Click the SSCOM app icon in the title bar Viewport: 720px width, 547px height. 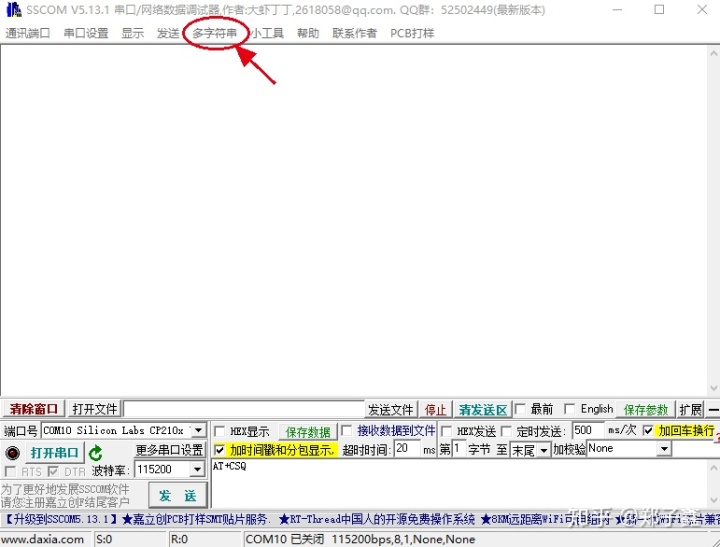pos(13,10)
